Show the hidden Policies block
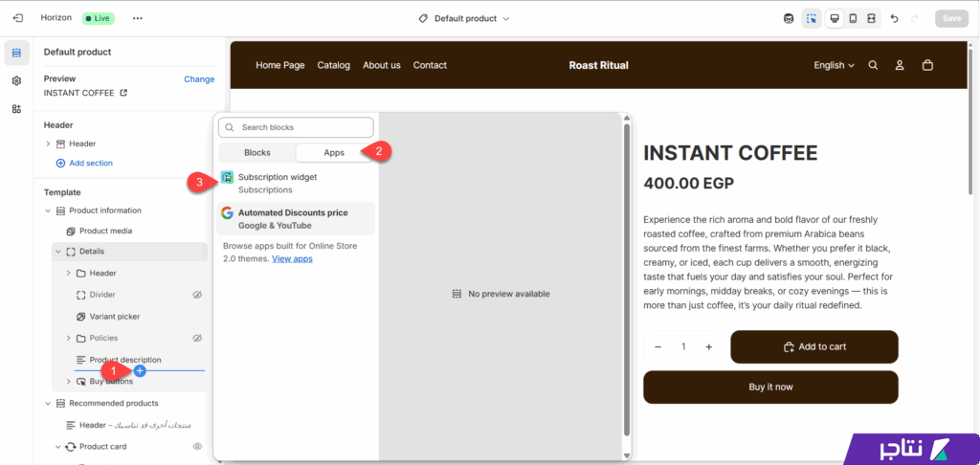Viewport: 980px width, 465px height. point(197,338)
